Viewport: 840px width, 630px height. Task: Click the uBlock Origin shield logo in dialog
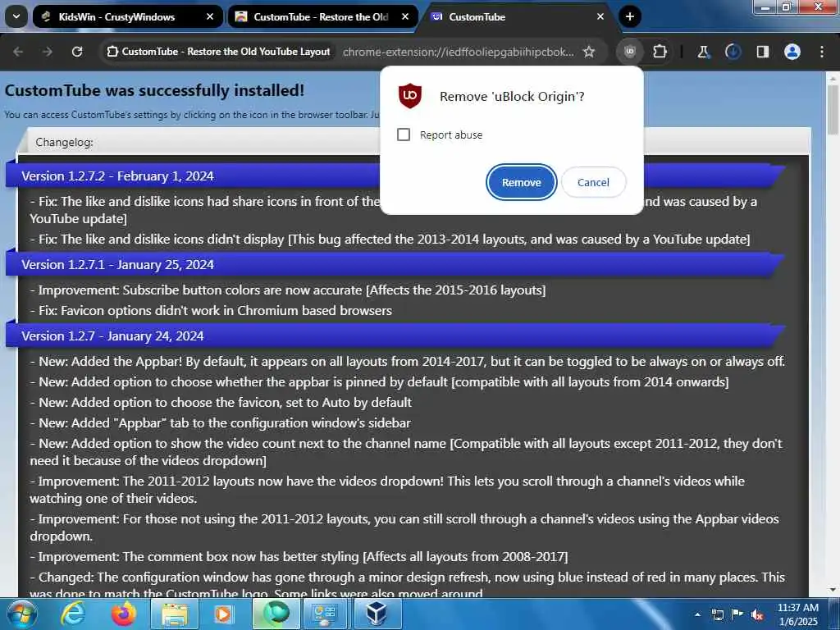click(410, 96)
